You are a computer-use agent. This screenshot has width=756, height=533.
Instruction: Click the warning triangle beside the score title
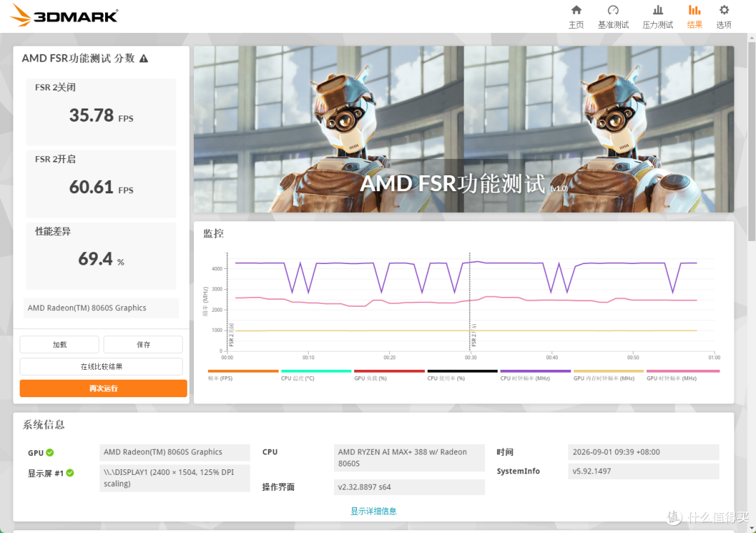click(143, 58)
